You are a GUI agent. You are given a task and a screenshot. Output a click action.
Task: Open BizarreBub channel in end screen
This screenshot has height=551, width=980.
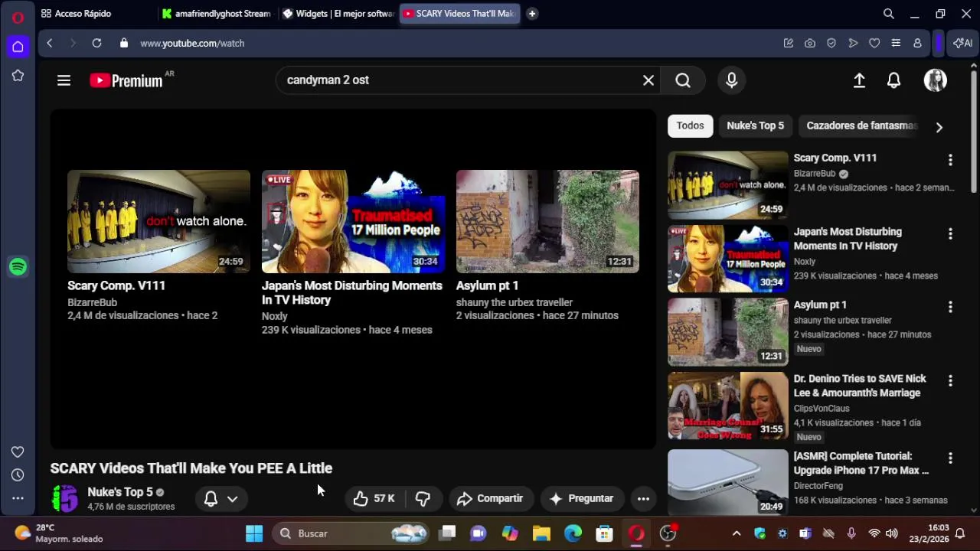coord(92,302)
